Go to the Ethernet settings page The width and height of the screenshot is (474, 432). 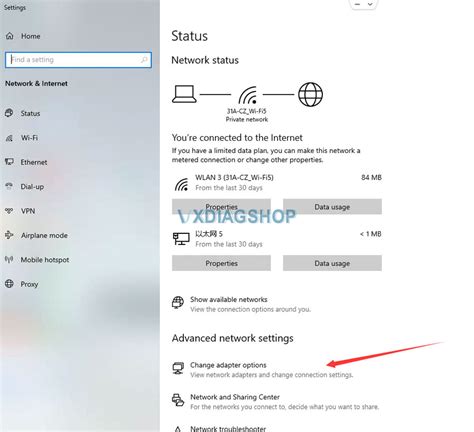point(34,162)
